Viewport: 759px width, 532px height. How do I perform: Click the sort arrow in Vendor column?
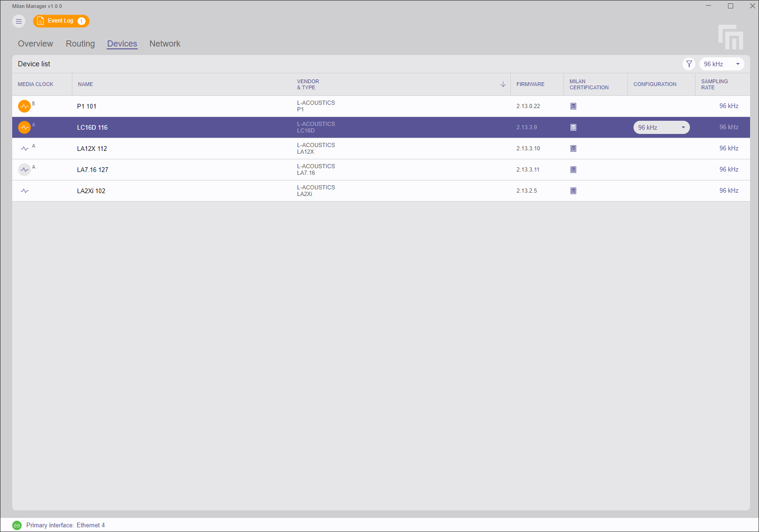[503, 84]
